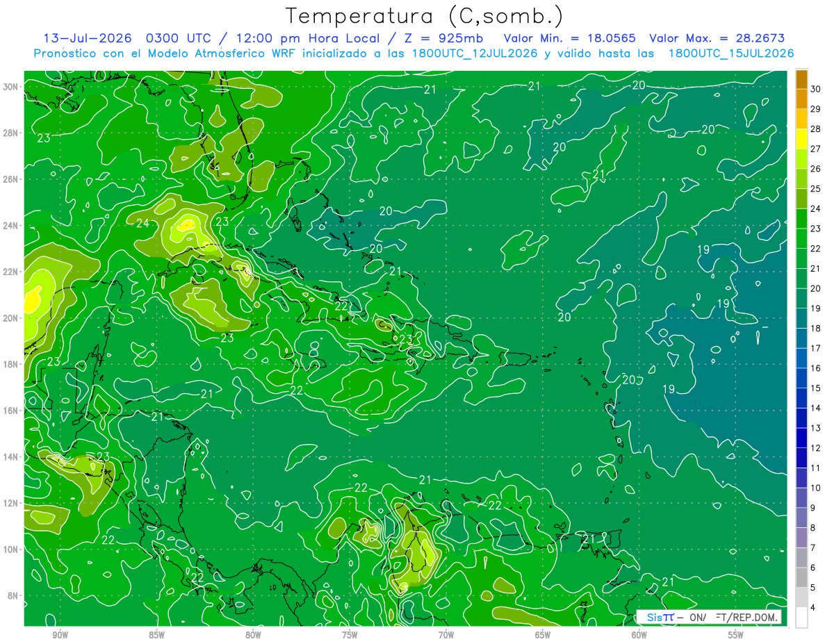Click colorbar scale value "10"
Image resolution: width=834 pixels, height=644 pixels.
[x=815, y=488]
